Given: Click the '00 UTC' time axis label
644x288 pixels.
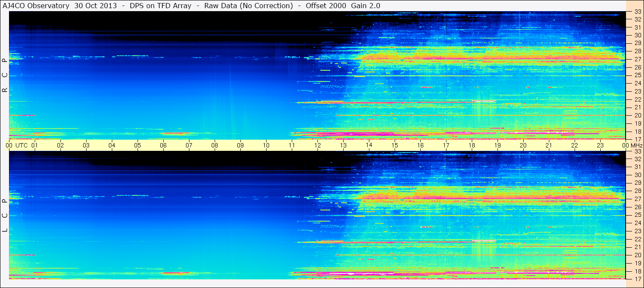Looking at the screenshot, I should pos(16,146).
